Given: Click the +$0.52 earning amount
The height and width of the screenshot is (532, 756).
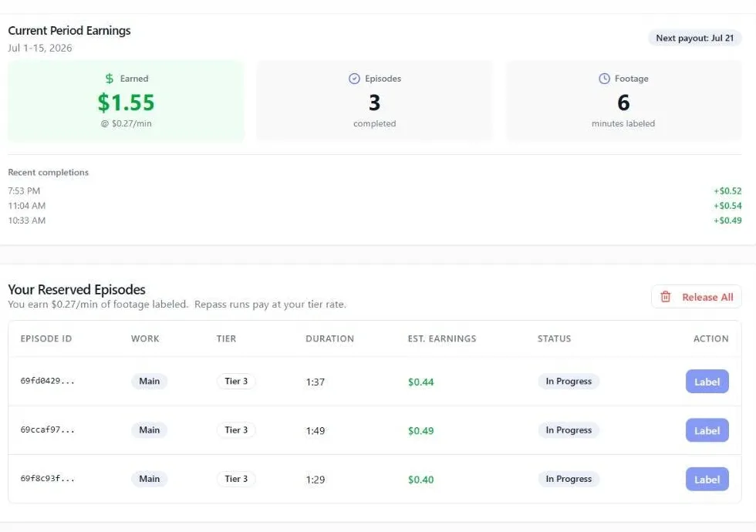Looking at the screenshot, I should [727, 191].
